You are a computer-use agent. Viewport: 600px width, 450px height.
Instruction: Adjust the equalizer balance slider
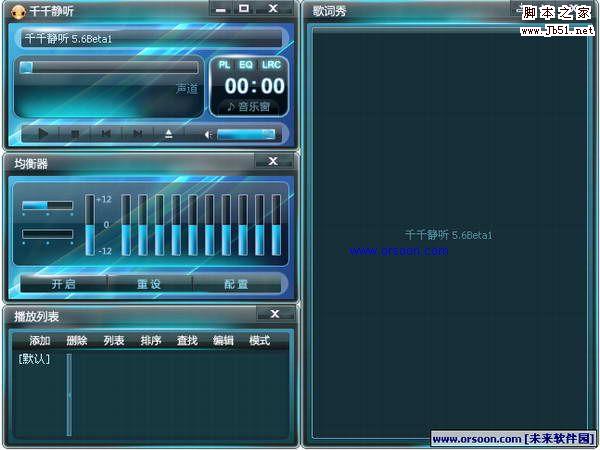click(x=47, y=205)
